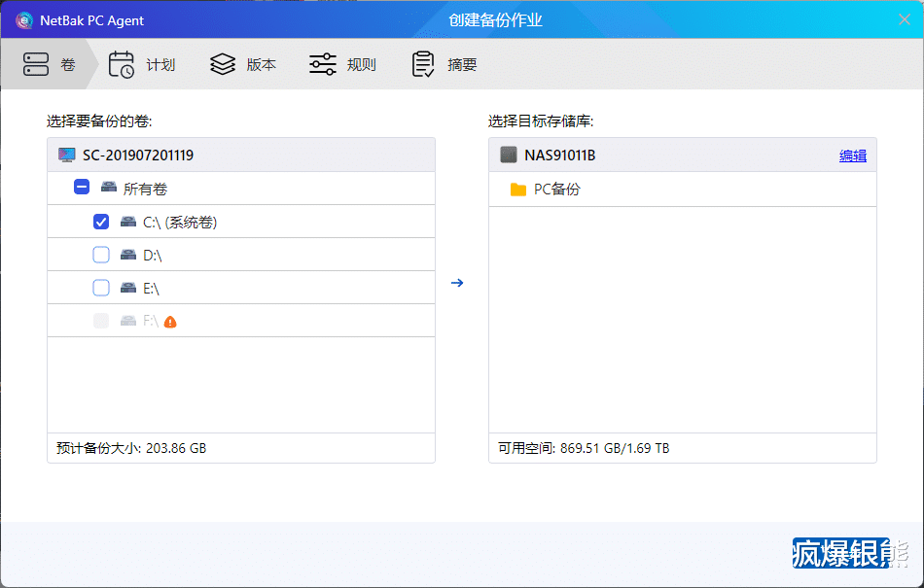Screen dimensions: 924x588
Task: Jump to the 摘要 step tab
Action: 444,64
